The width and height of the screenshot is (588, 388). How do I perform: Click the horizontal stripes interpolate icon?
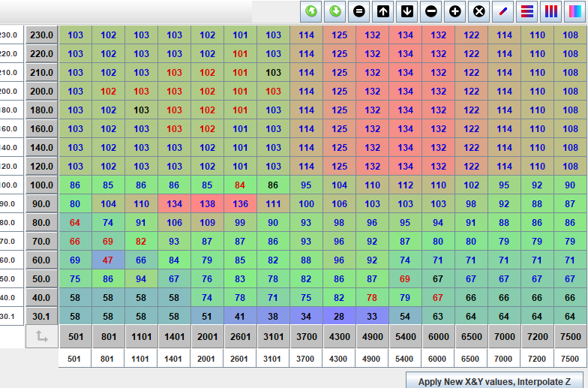click(527, 11)
